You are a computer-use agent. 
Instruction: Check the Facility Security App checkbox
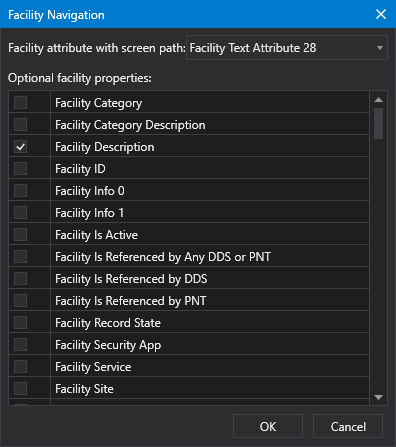20,345
